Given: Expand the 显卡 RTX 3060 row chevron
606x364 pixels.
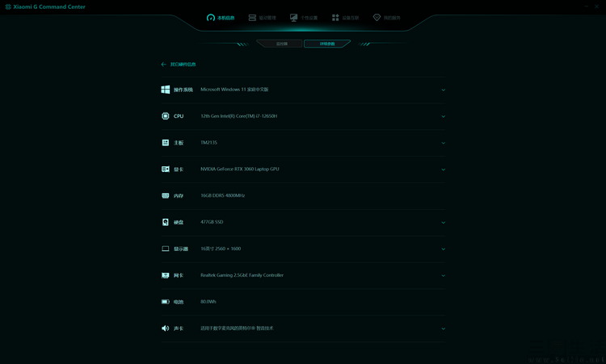Looking at the screenshot, I should tap(444, 169).
